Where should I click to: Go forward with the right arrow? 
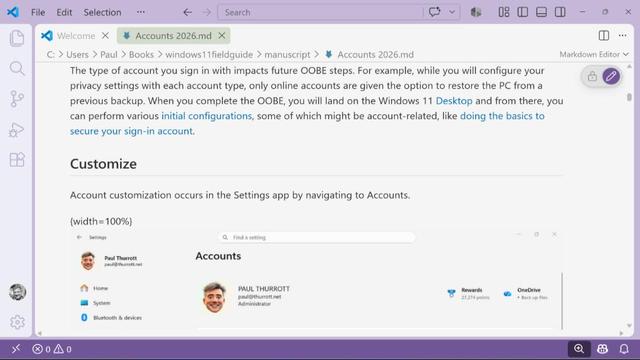click(x=207, y=12)
